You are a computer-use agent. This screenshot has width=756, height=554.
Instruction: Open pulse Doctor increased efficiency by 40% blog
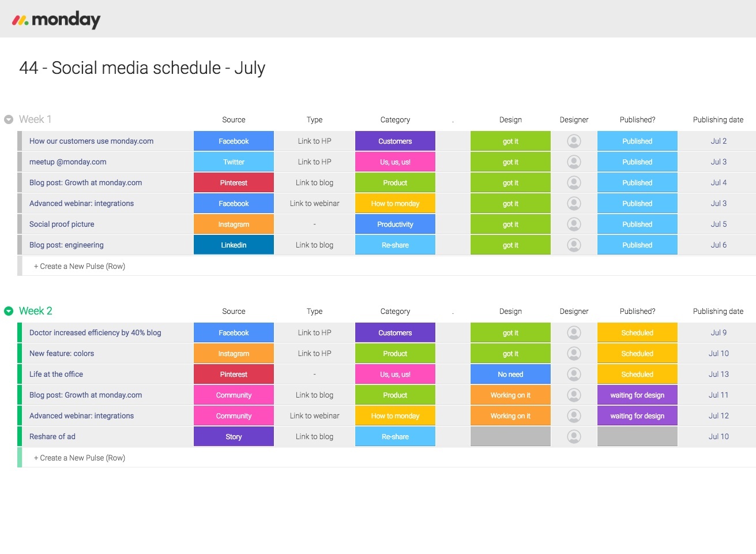pos(95,333)
